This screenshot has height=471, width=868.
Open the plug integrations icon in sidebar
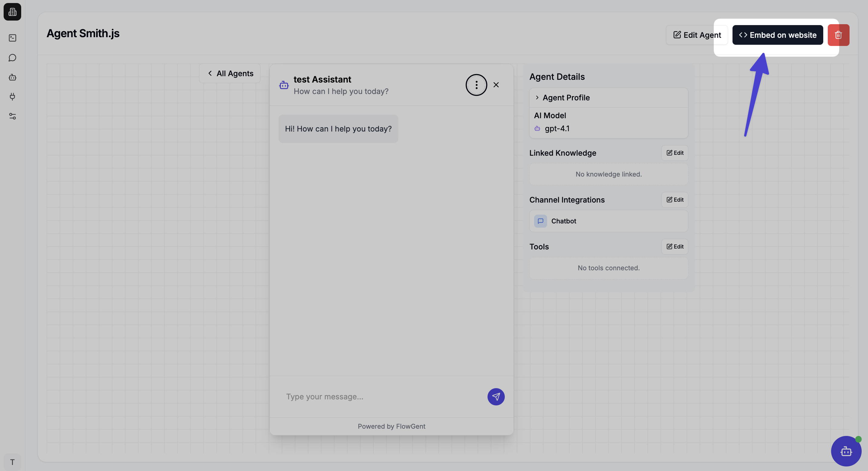(x=12, y=97)
